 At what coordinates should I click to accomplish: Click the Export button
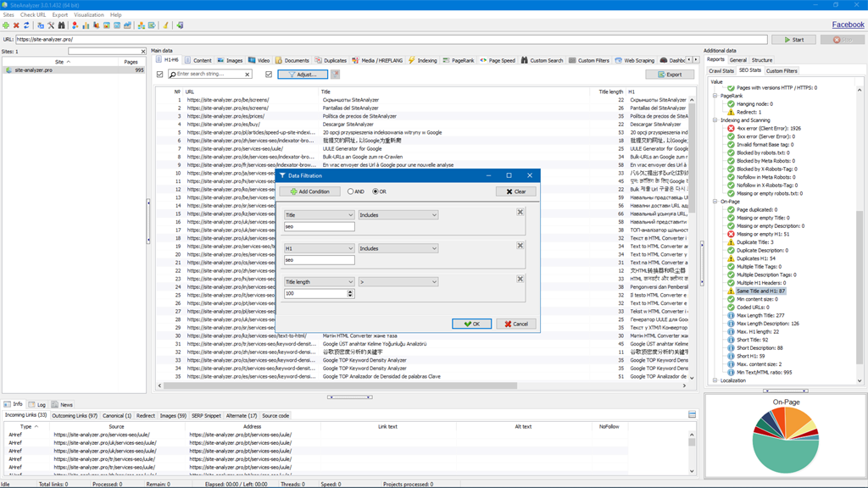(x=670, y=75)
